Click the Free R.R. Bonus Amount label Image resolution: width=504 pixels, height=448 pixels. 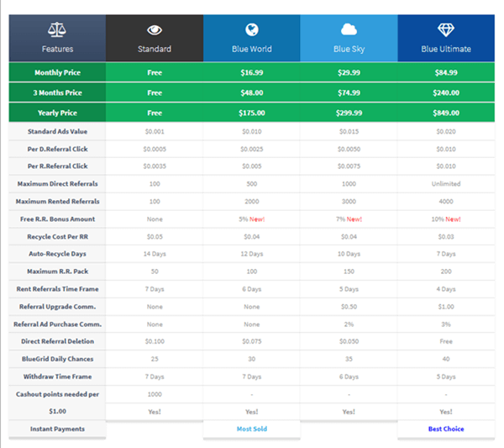point(57,219)
